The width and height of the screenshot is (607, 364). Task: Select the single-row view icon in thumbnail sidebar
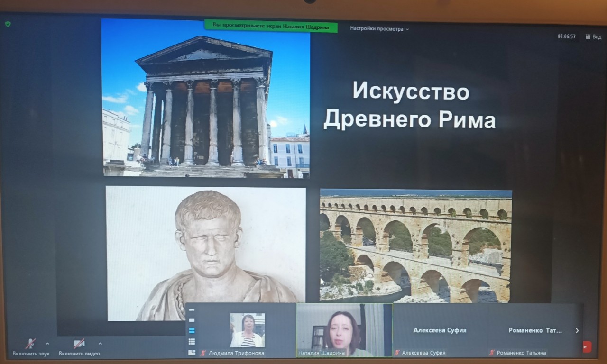tap(192, 319)
